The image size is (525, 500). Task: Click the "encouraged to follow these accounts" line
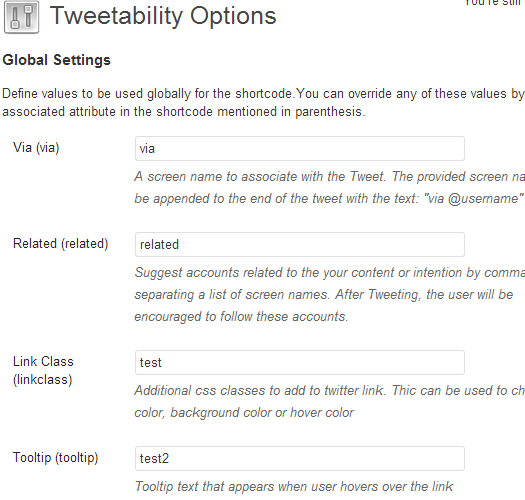pos(241,317)
